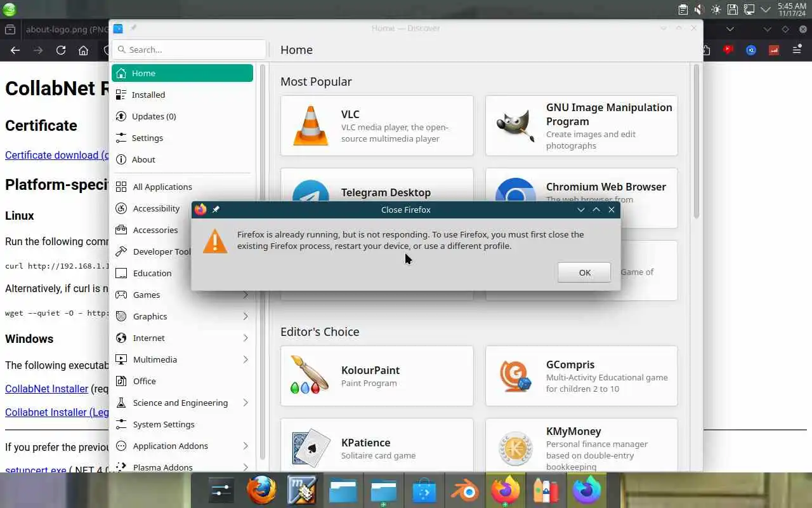Open the GCompris app card
The width and height of the screenshot is (812, 508).
click(582, 376)
